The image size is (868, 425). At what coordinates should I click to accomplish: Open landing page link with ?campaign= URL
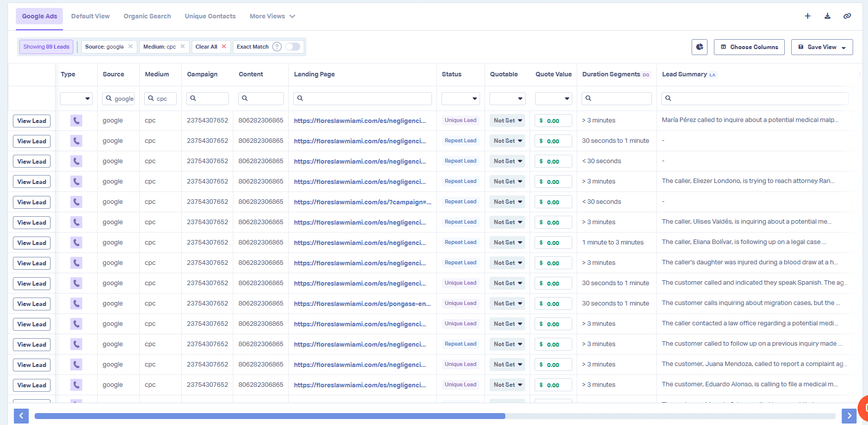(x=363, y=202)
